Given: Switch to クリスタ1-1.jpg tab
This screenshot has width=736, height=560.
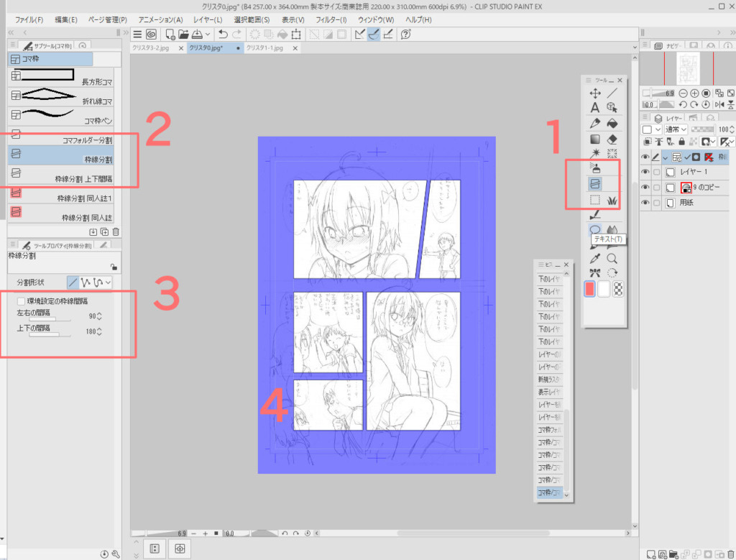Looking at the screenshot, I should pos(264,48).
